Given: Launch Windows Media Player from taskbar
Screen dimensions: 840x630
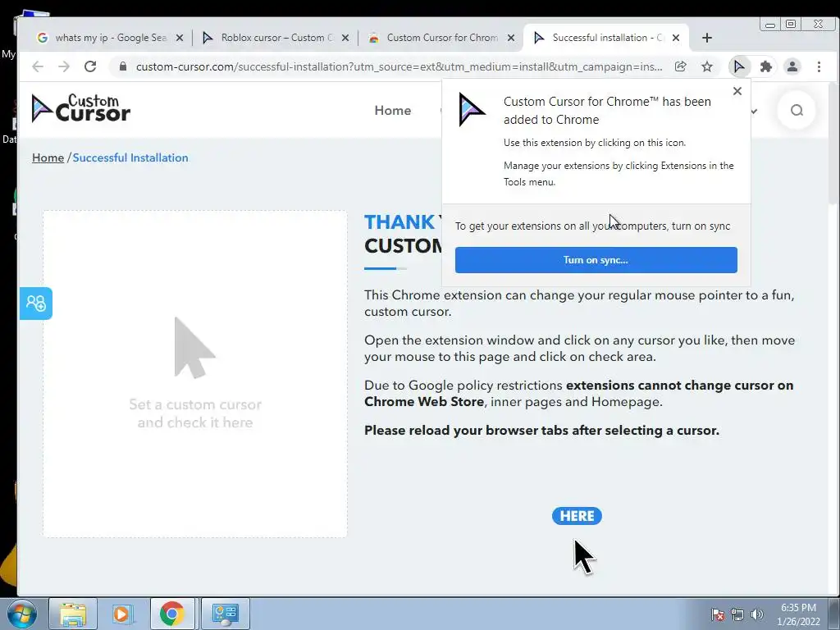Looking at the screenshot, I should coord(123,614).
